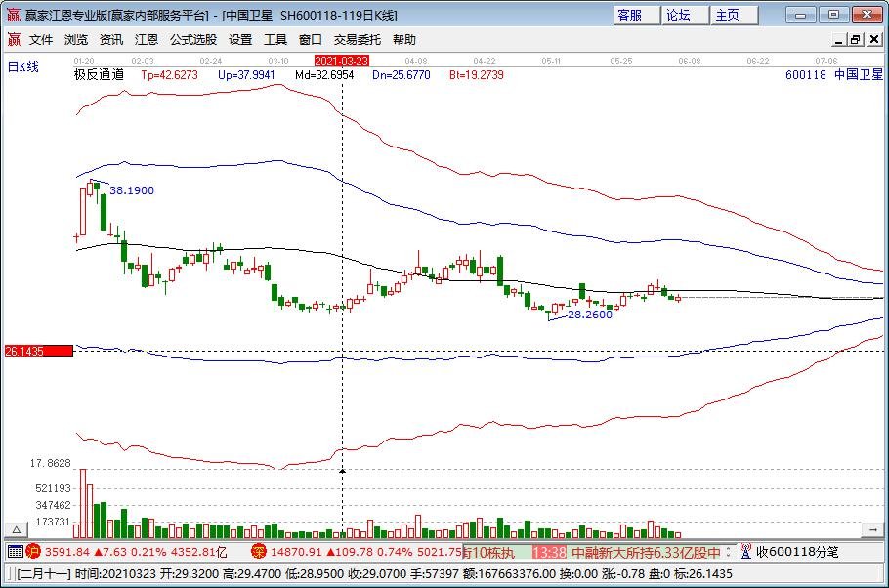Open the 窗口 menu
Screen dimensions: 889x588
pyautogui.click(x=310, y=40)
